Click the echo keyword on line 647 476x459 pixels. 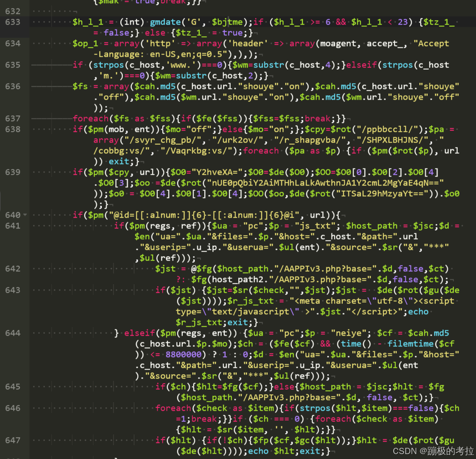pos(258,451)
